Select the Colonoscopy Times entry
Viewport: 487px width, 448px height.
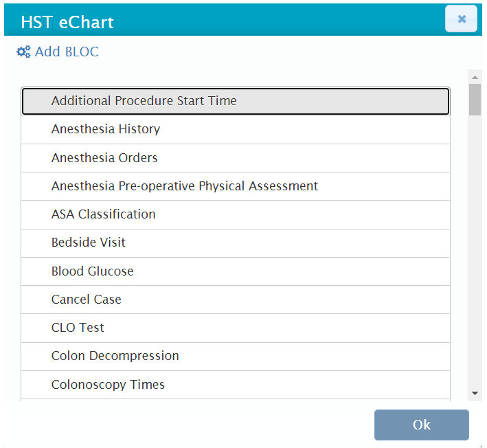coord(236,385)
